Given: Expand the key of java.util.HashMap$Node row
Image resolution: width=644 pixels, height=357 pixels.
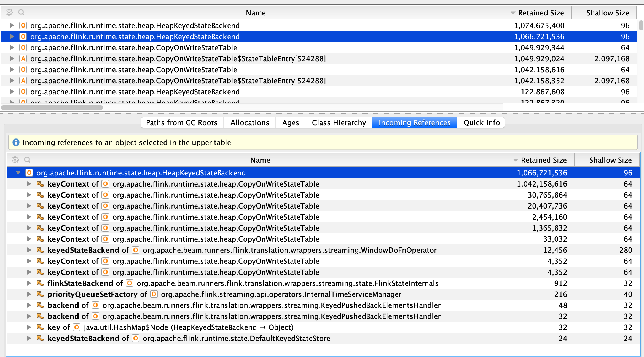Looking at the screenshot, I should tap(29, 327).
